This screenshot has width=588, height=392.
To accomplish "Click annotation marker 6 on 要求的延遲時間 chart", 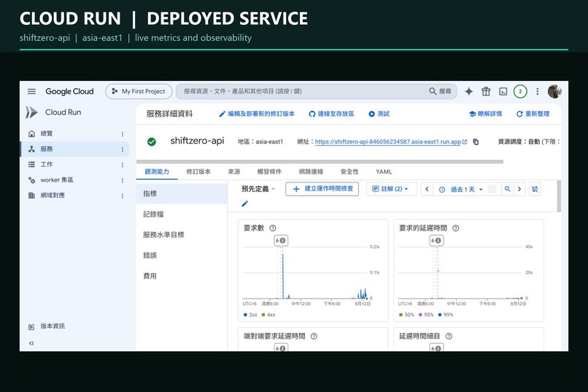I will click(x=436, y=240).
